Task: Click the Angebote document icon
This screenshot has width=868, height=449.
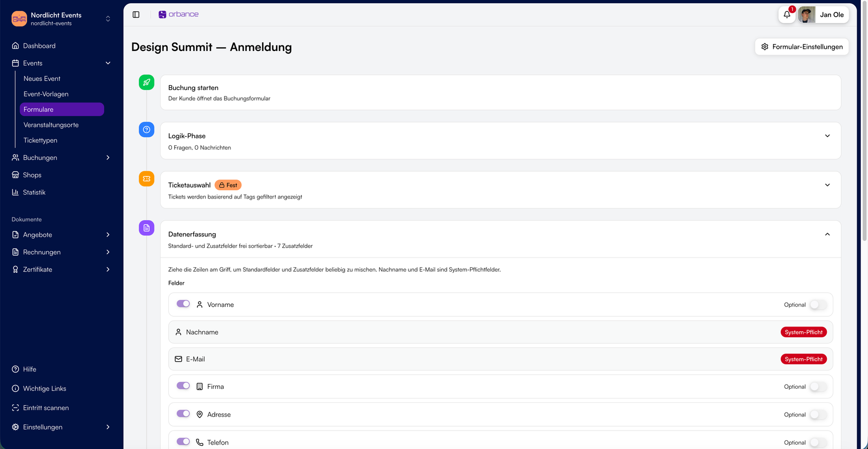Action: click(15, 235)
